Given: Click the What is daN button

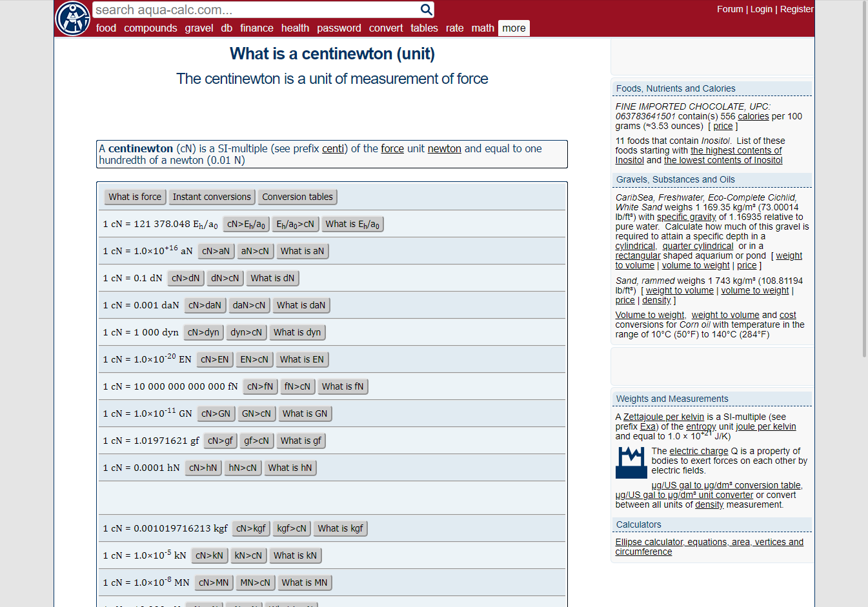Looking at the screenshot, I should (301, 305).
